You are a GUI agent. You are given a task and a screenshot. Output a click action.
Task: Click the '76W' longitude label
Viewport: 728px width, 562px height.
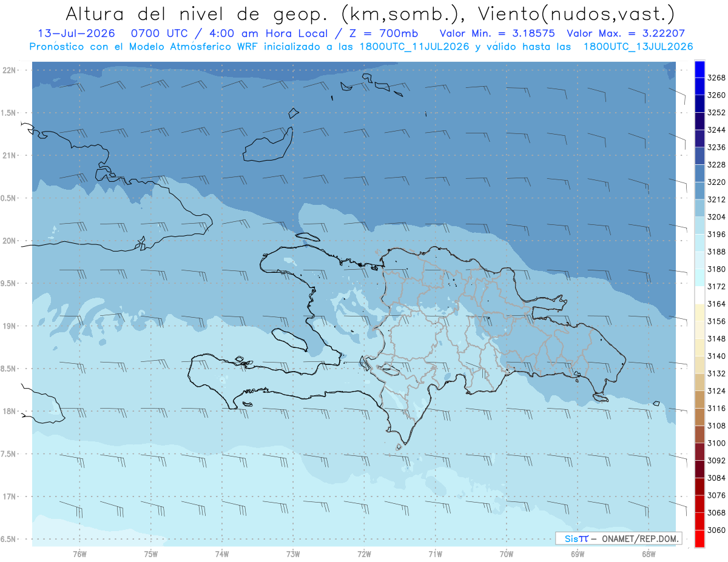79,554
